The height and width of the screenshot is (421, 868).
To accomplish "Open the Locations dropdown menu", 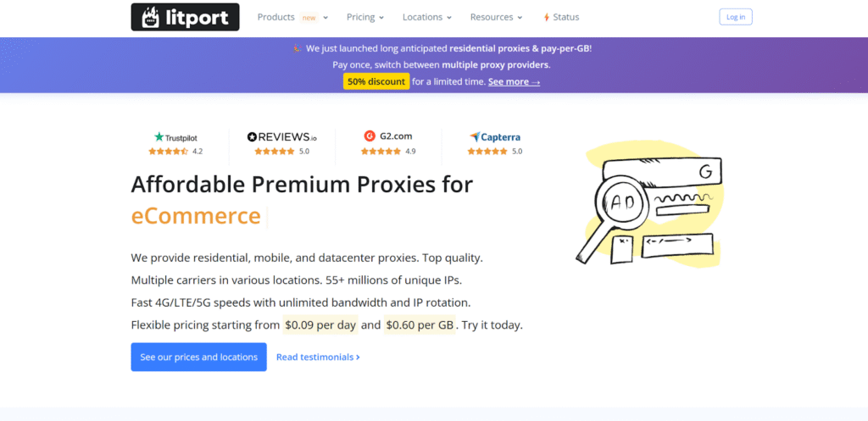I will (426, 17).
